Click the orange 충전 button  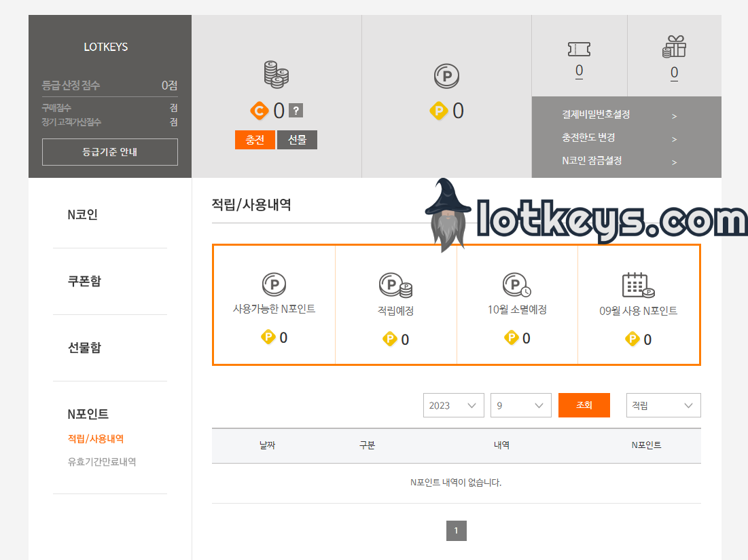click(255, 140)
